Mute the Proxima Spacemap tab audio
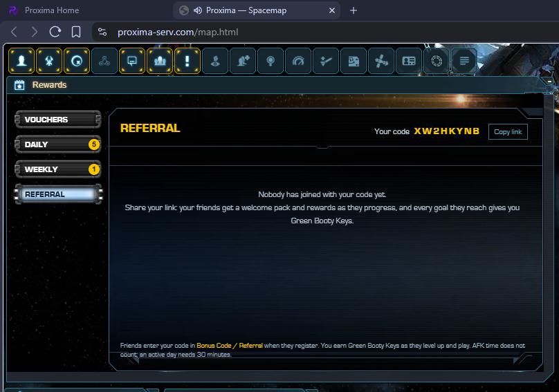This screenshot has width=559, height=392. 197,10
